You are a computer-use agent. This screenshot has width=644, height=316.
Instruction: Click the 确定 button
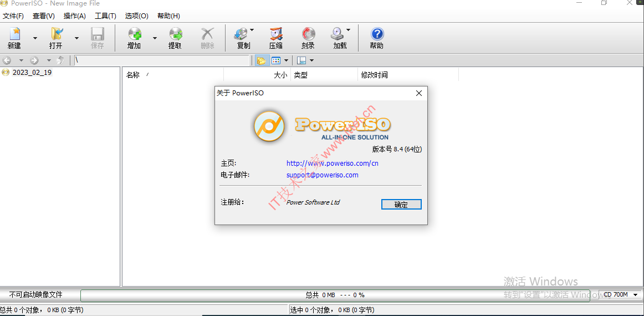(401, 205)
